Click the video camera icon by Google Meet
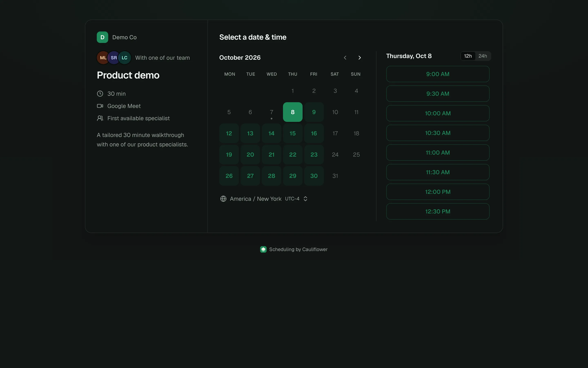Image resolution: width=588 pixels, height=368 pixels. pyautogui.click(x=100, y=106)
